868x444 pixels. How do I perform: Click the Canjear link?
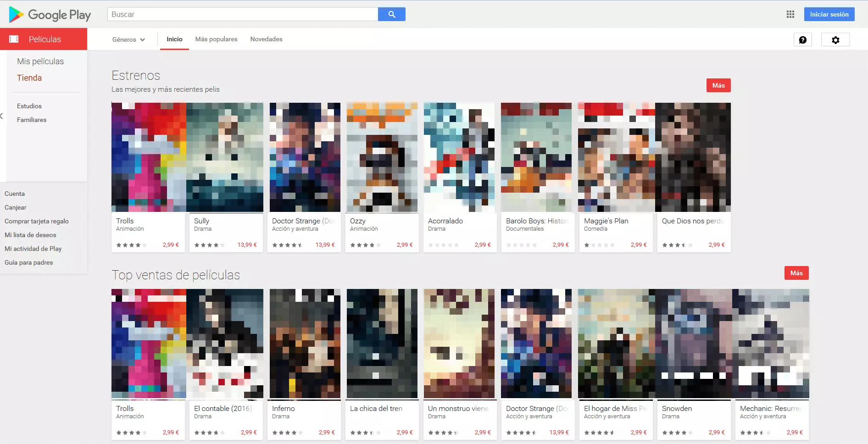16,207
